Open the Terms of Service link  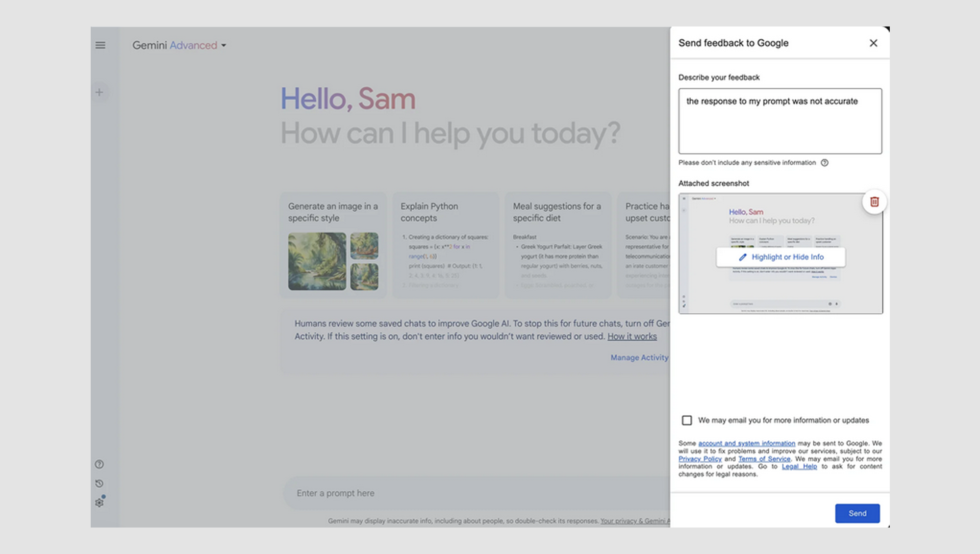[764, 459]
